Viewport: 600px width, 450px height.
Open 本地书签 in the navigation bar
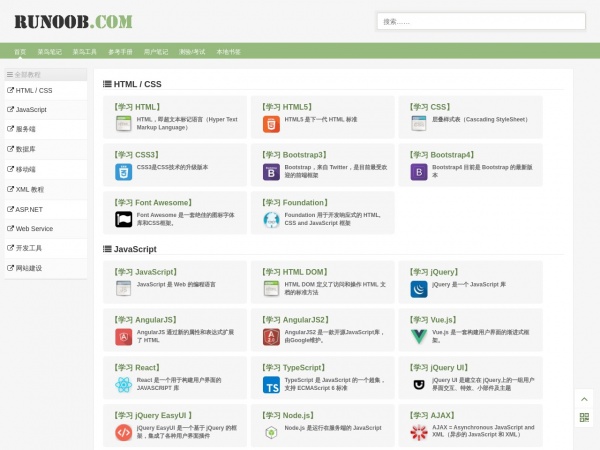tap(228, 52)
